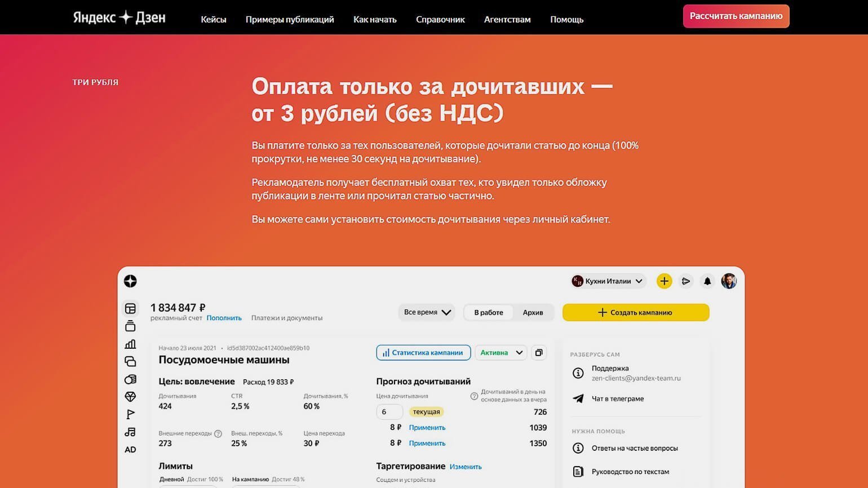This screenshot has height=488, width=868.
Task: Open the Справочник section
Action: [x=440, y=19]
